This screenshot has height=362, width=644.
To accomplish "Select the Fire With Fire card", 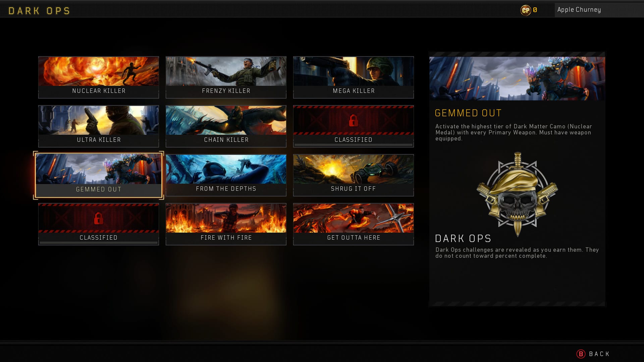I will coord(226,224).
